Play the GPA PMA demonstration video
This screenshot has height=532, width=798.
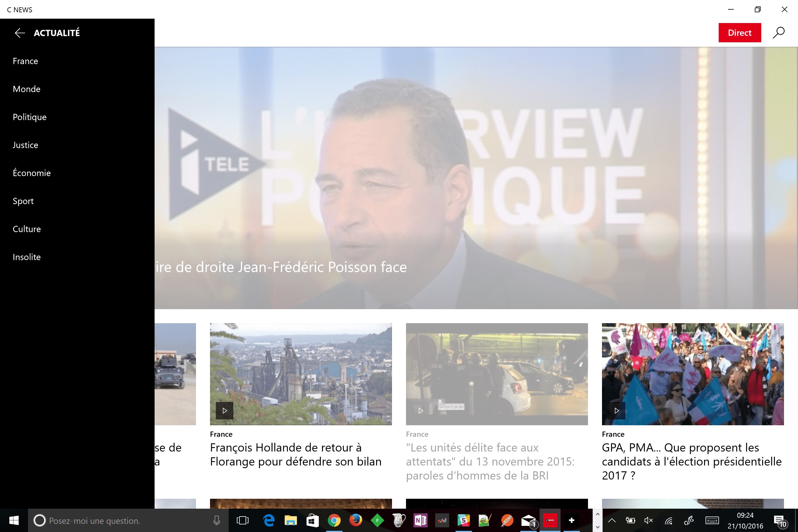coord(617,411)
